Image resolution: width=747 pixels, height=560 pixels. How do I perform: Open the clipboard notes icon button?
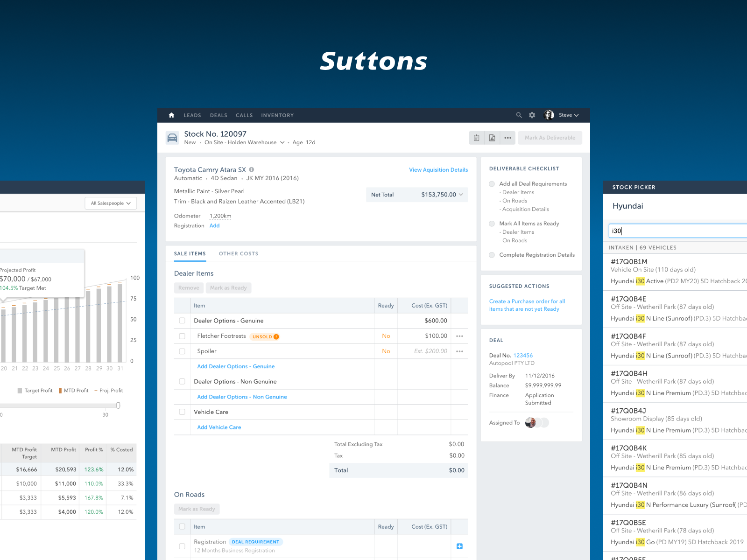[x=477, y=138]
